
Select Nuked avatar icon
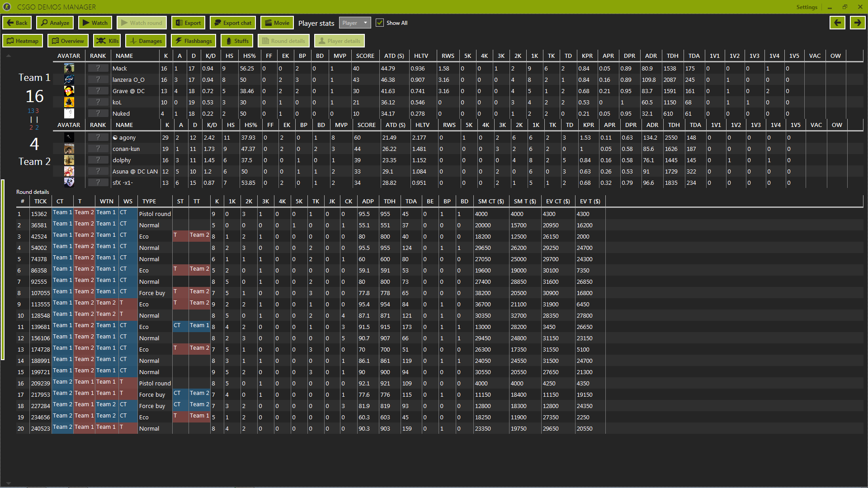(69, 113)
